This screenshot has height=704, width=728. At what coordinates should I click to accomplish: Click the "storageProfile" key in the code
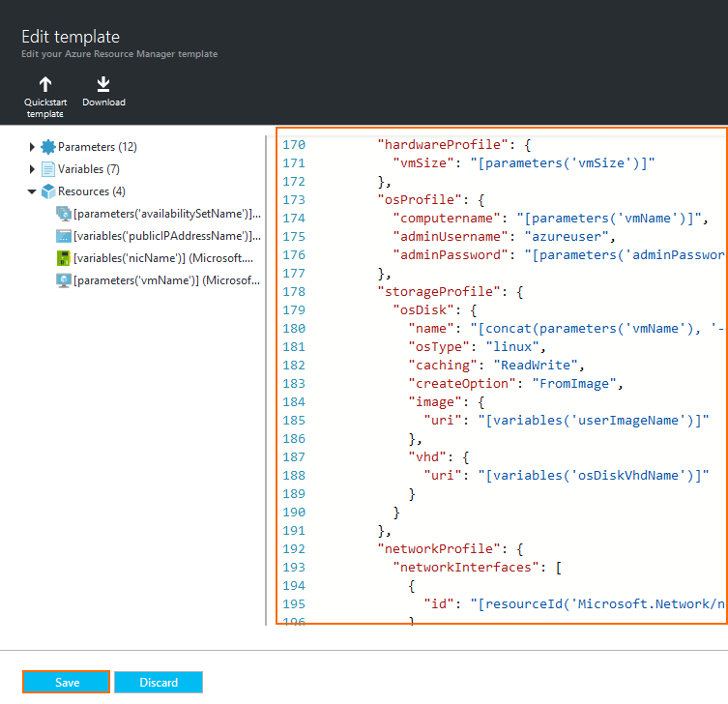(439, 292)
